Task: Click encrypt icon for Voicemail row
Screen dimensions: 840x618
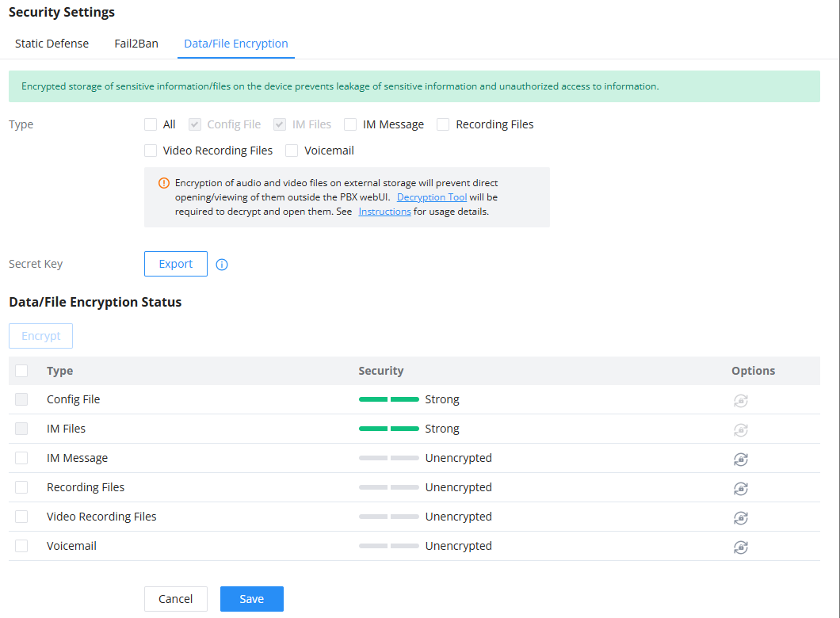Action: (x=740, y=547)
